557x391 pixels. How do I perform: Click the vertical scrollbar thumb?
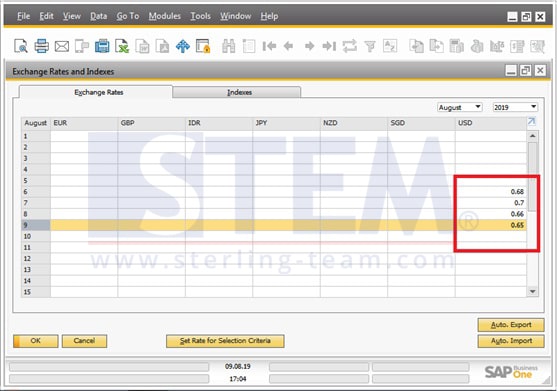[532, 177]
